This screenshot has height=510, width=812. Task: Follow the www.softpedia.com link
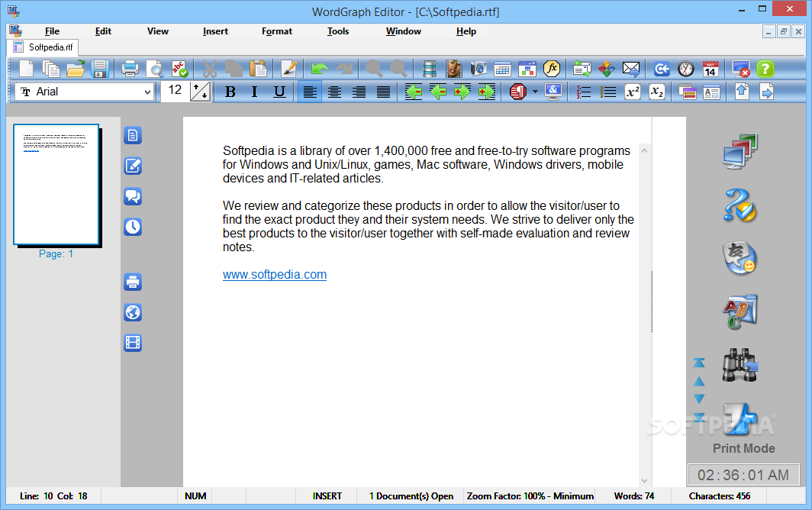coord(275,275)
